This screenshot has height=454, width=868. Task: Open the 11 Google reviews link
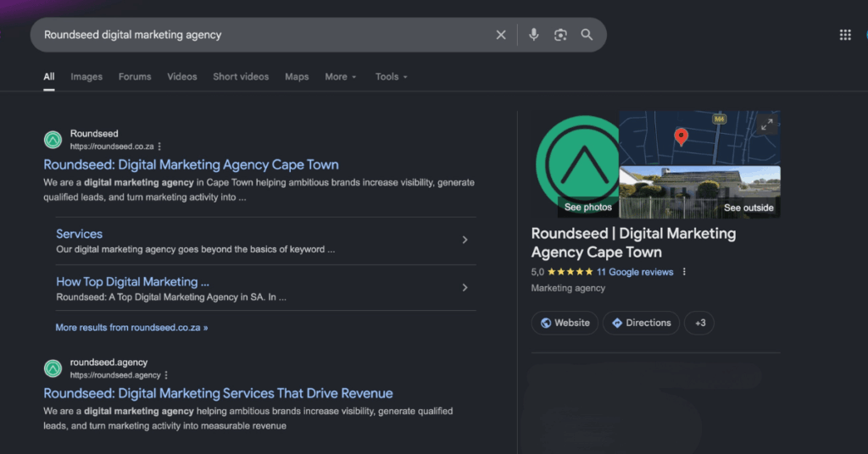(x=635, y=272)
